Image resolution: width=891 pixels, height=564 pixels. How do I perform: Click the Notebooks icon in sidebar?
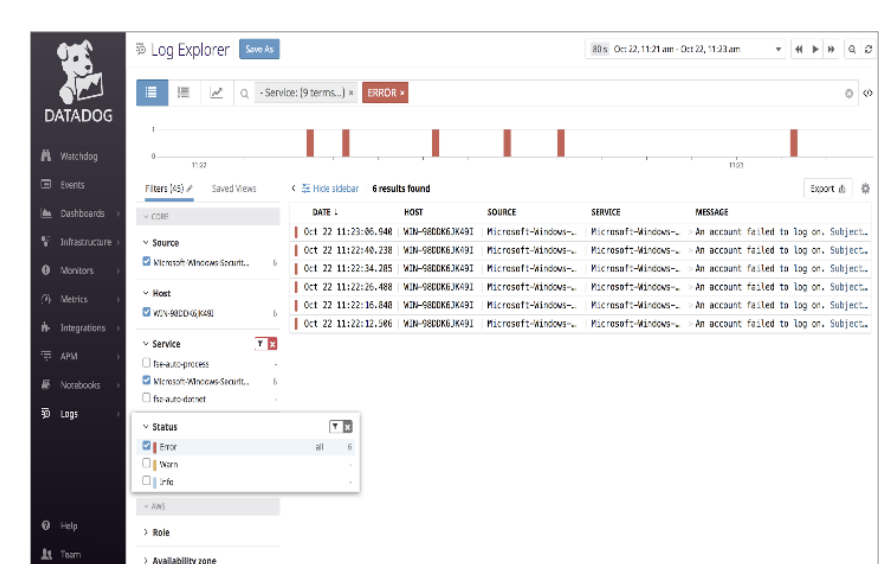pos(45,385)
